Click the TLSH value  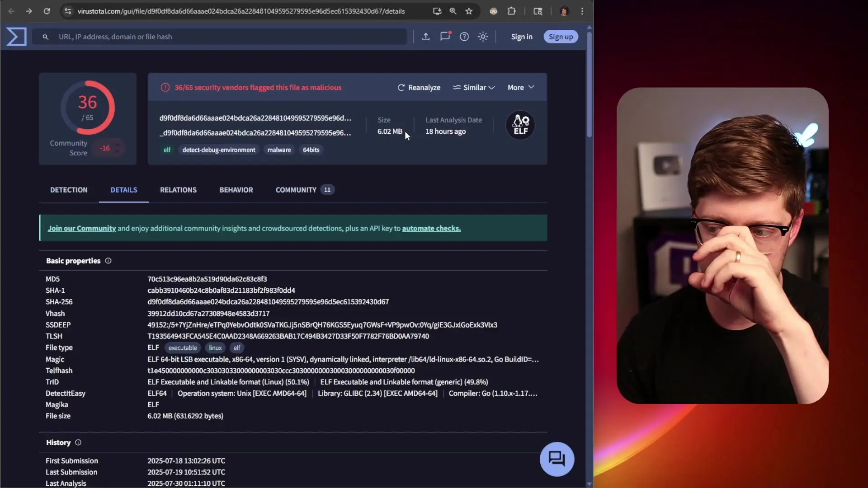coord(288,336)
